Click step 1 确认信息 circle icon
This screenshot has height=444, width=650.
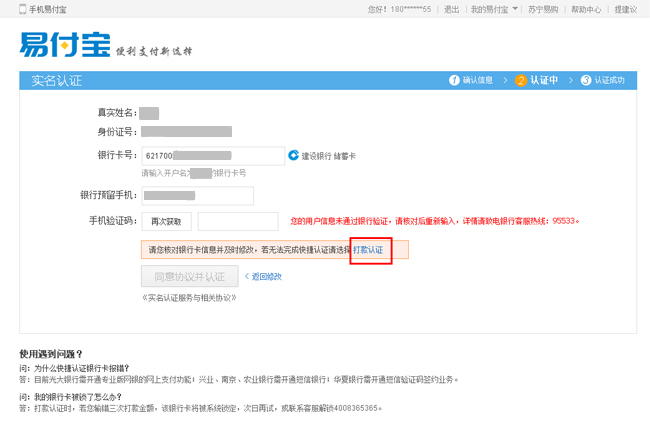click(454, 80)
